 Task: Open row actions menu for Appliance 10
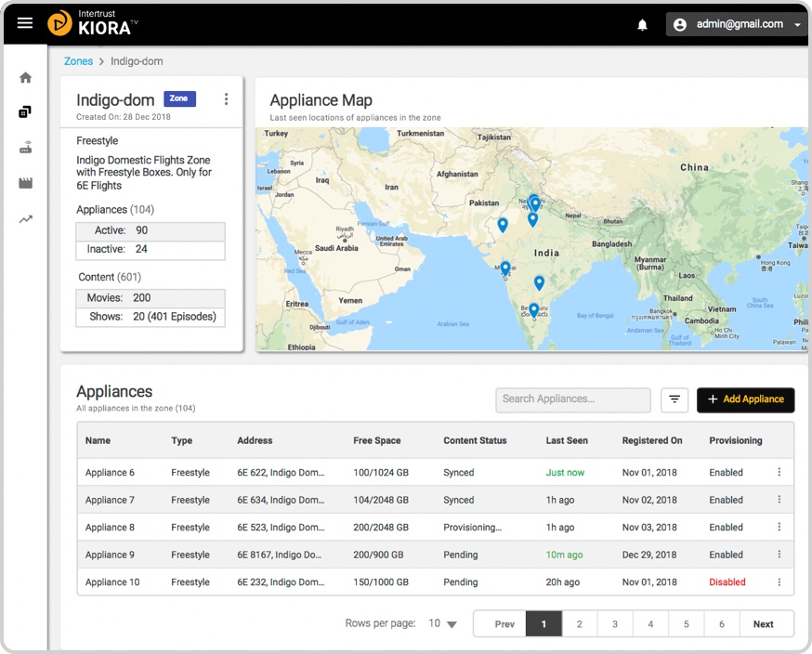tap(779, 582)
